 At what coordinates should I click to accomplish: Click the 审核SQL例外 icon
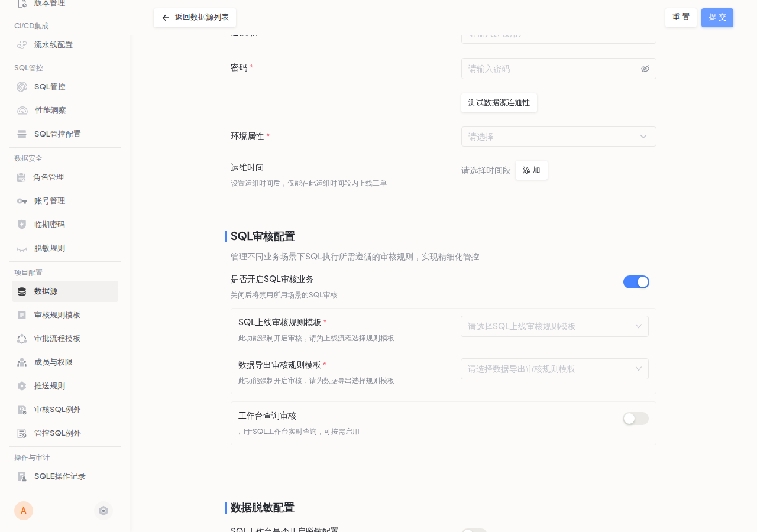click(x=22, y=410)
